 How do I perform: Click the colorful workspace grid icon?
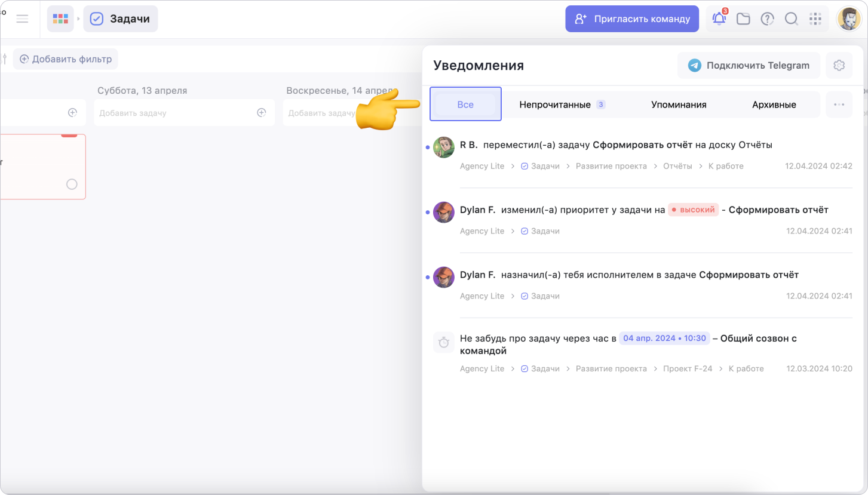[x=60, y=19]
